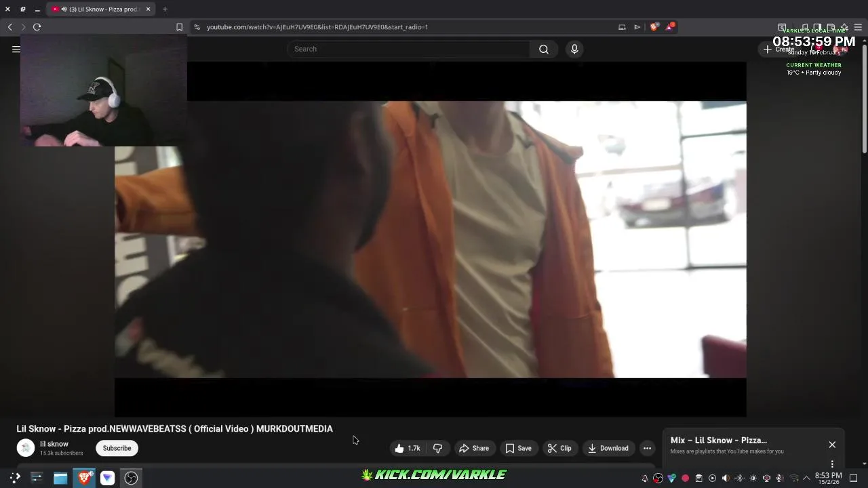
Task: Open the taskbar clock showing 8:53 PM
Action: tap(829, 478)
